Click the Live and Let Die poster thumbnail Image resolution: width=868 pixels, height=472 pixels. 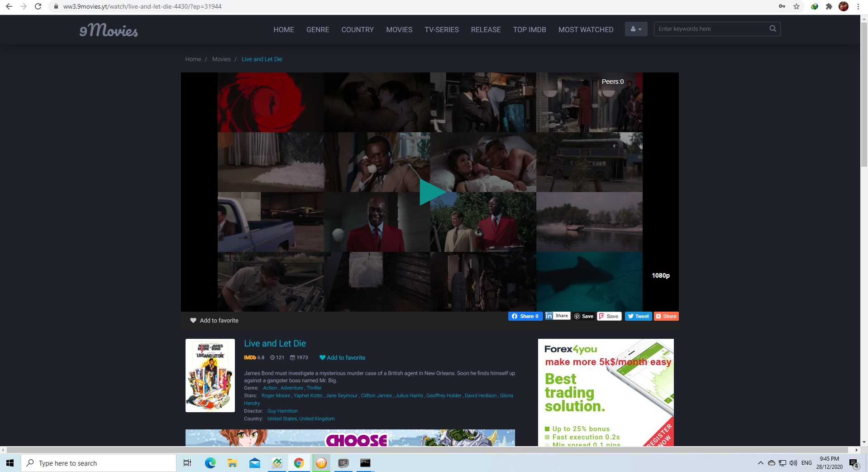point(210,376)
